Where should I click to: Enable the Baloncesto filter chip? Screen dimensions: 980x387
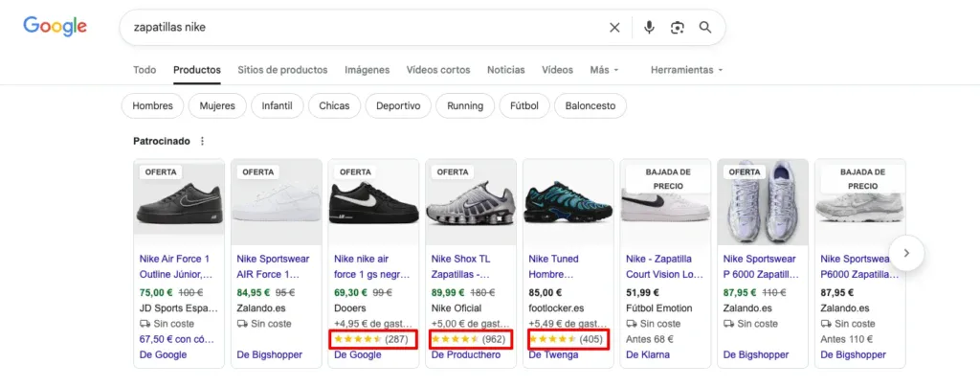coord(590,105)
